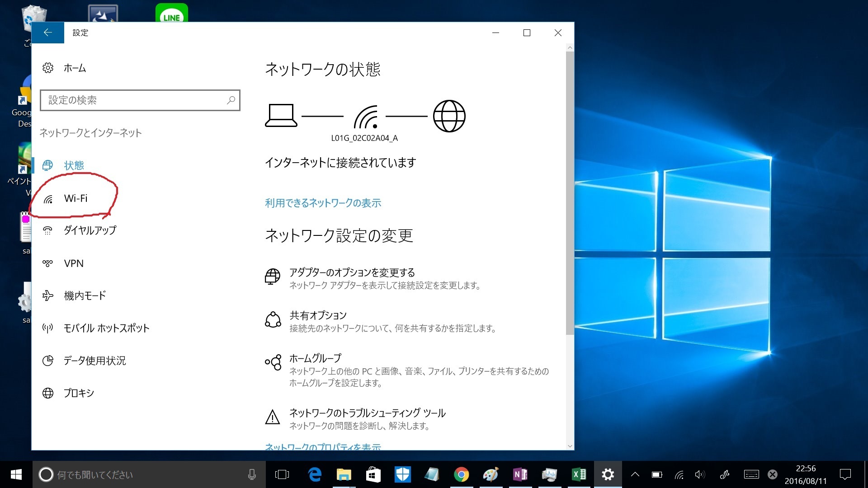This screenshot has width=868, height=488.
Task: Click the back arrow in Settings
Action: 48,33
